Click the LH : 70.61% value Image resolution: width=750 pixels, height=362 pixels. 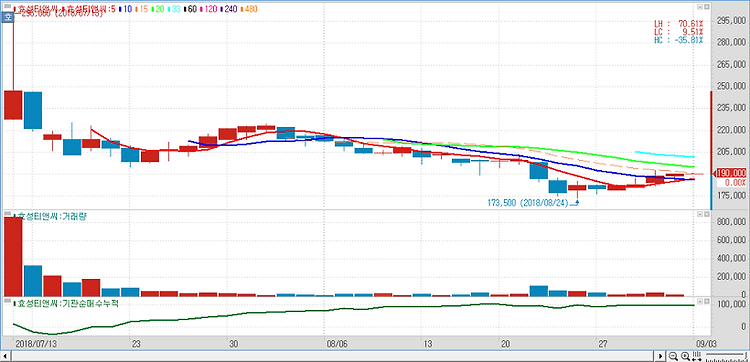pyautogui.click(x=678, y=23)
